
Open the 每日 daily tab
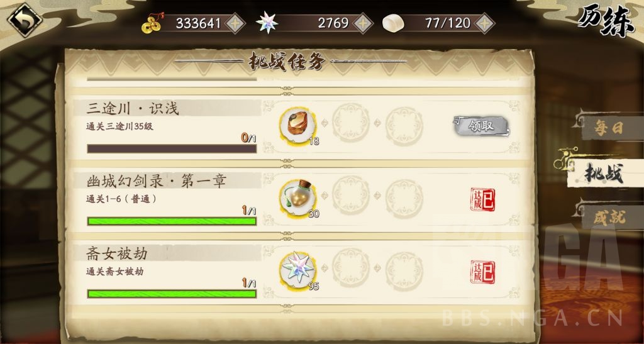[x=609, y=128]
